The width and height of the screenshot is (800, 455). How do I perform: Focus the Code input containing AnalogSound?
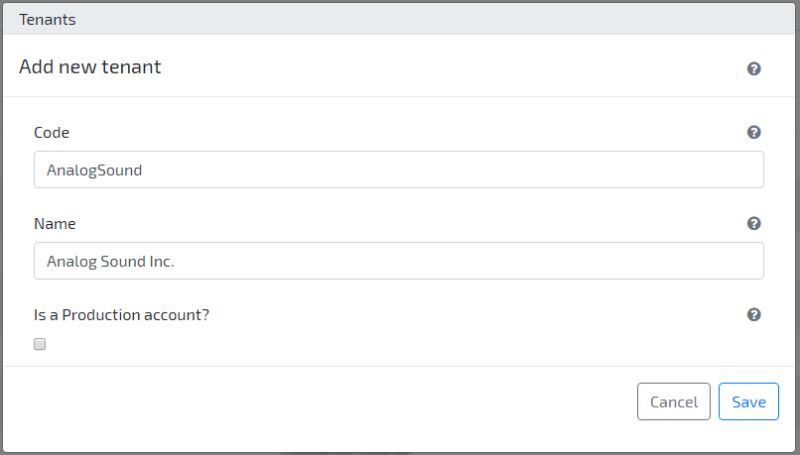(x=398, y=169)
